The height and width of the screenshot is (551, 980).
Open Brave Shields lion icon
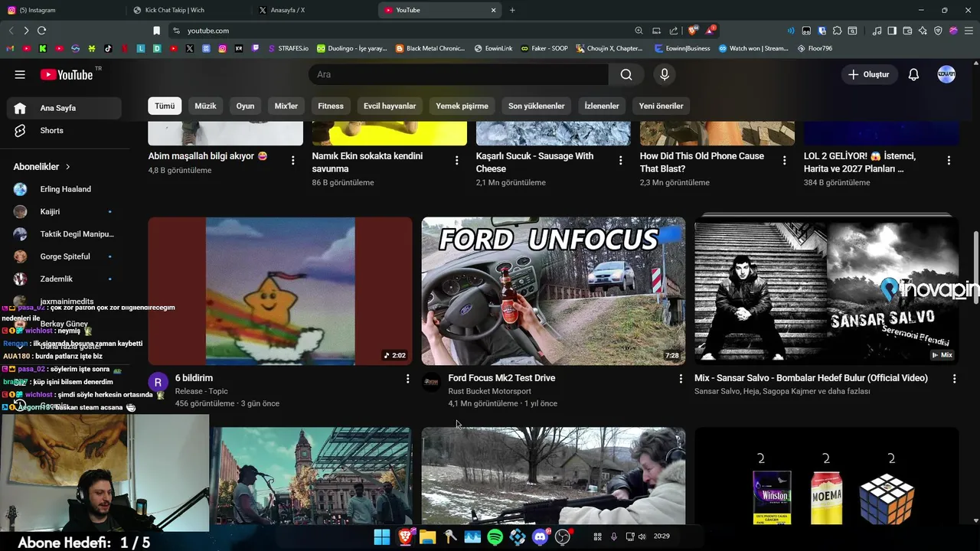pyautogui.click(x=693, y=31)
